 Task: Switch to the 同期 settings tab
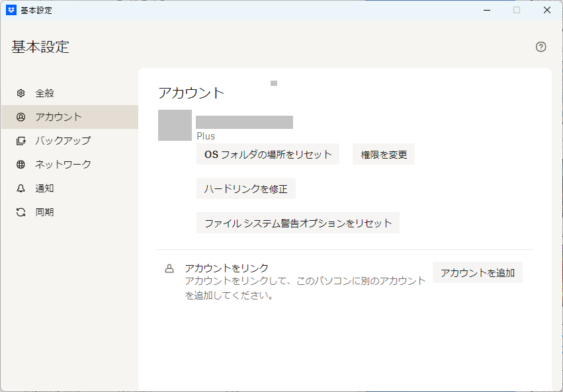(44, 212)
